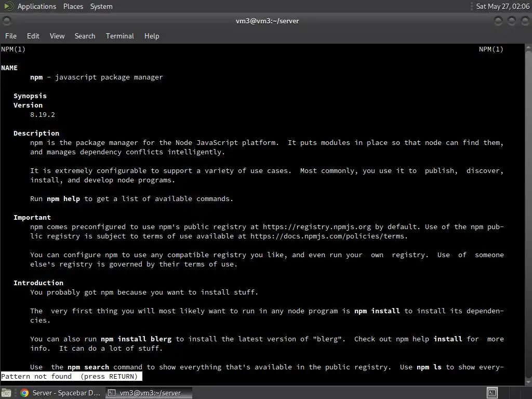Maximize the terminal window
Viewport: 532px width, 399px height.
[x=512, y=21]
